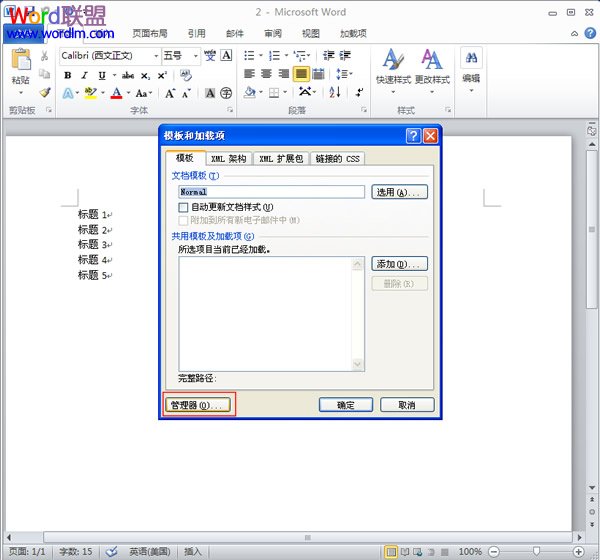Align text left
This screenshot has width=600, height=560.
249,73
